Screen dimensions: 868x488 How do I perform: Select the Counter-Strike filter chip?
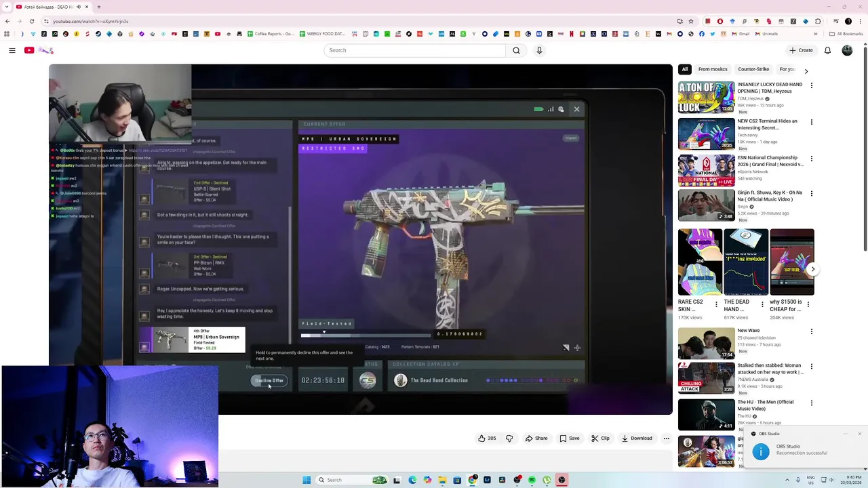753,69
